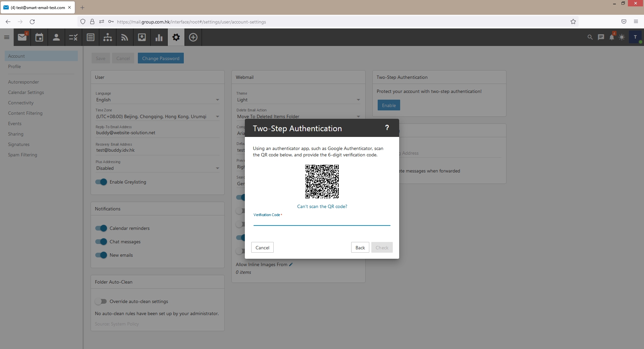Open the Notes icon
644x349 pixels.
pyautogui.click(x=91, y=37)
